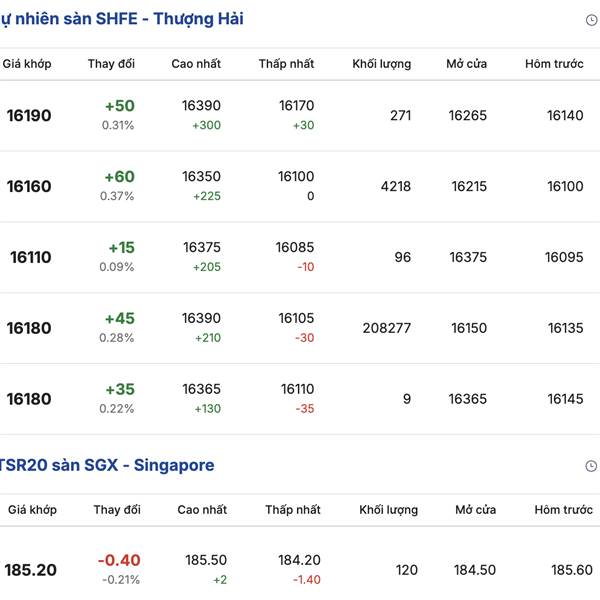Click SHFE table 'Hôm trước' column header
This screenshot has width=600, height=600.
[554, 64]
